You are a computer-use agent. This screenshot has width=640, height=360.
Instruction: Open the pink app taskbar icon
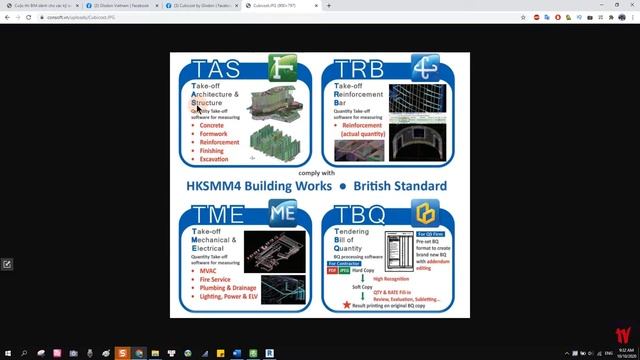click(57, 353)
